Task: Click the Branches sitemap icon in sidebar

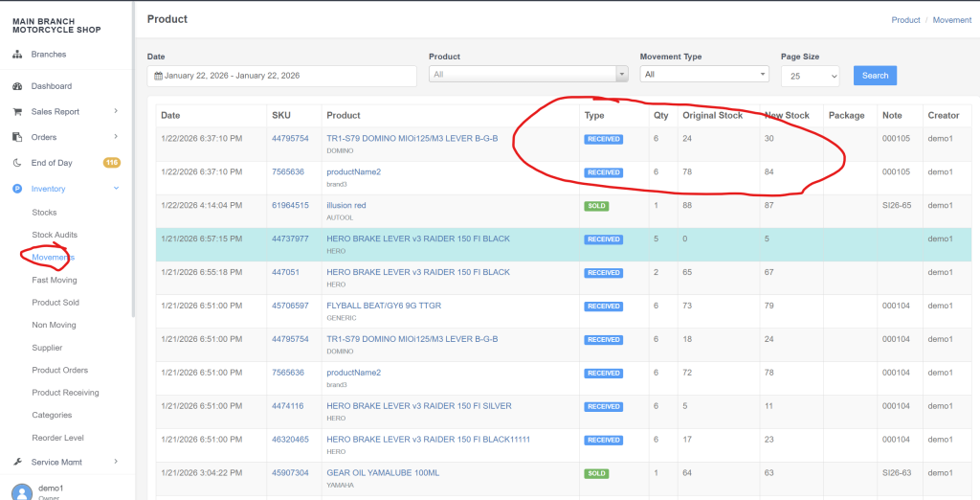Action: (17, 55)
